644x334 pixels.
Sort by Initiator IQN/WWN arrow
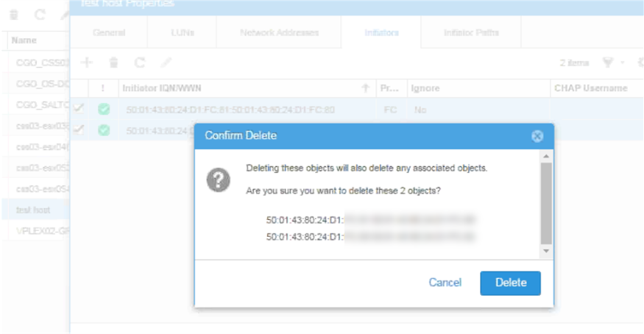[365, 88]
